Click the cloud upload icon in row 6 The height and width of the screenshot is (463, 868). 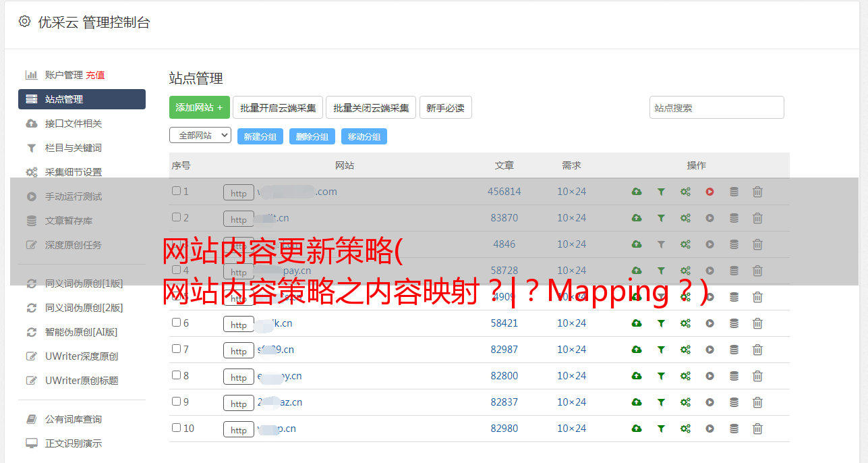[637, 323]
